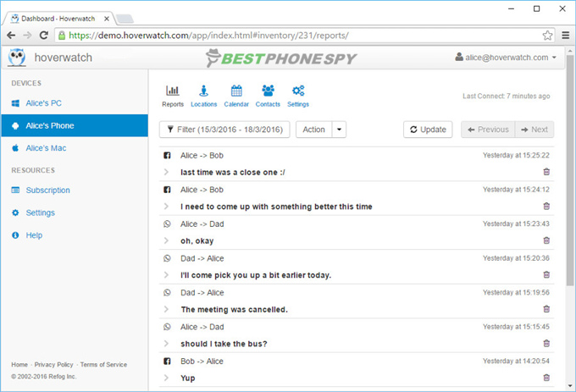The height and width of the screenshot is (392, 576).
Task: Open the Privacy Policy link
Action: (53, 364)
